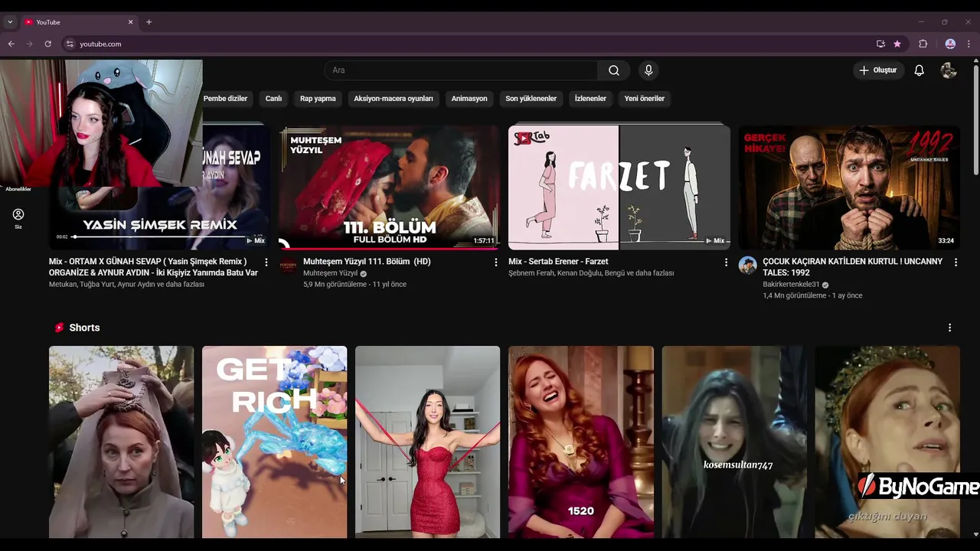Open the red dress short
The image size is (980, 551).
click(x=427, y=442)
